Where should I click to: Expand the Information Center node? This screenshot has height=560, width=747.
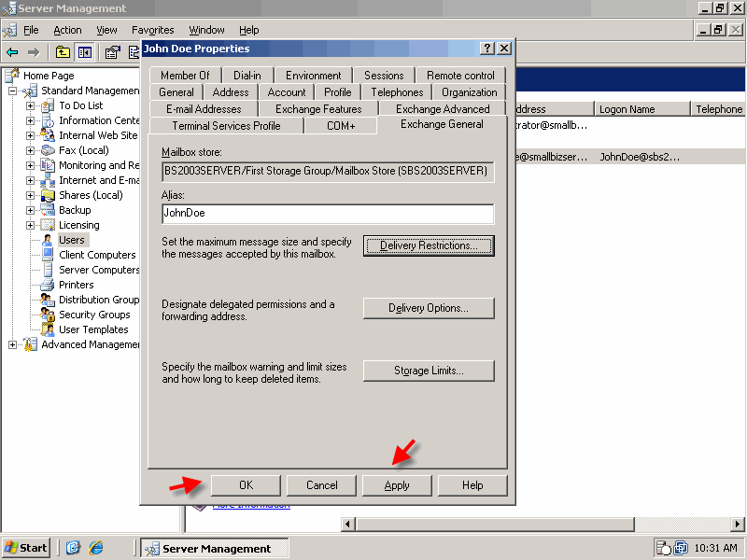pyautogui.click(x=31, y=120)
